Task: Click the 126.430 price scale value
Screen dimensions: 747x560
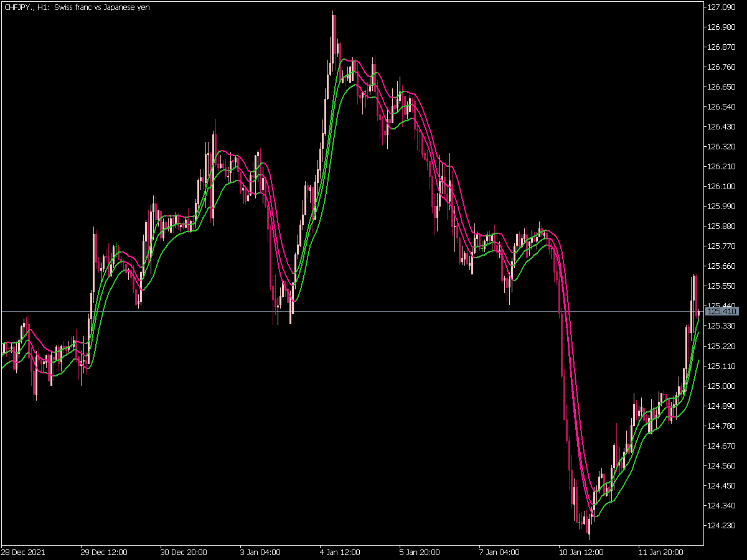Action: pyautogui.click(x=722, y=127)
